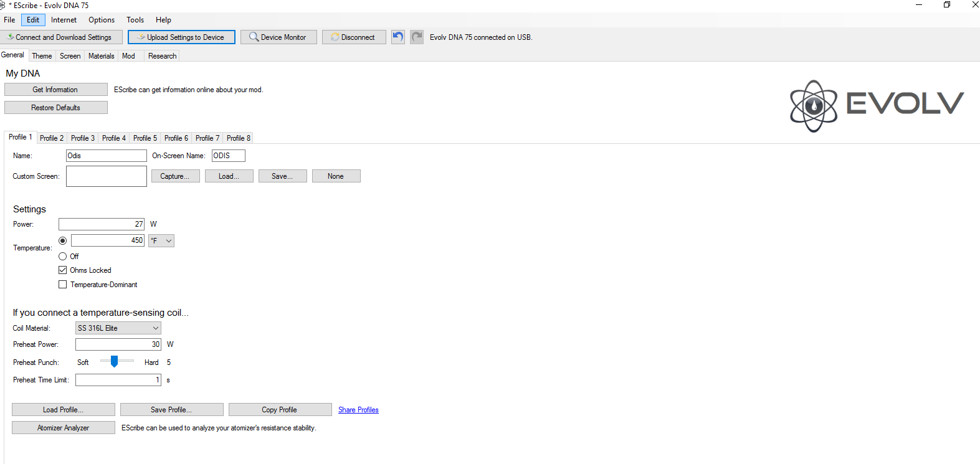Viewport: 980px width, 464px height.
Task: Click the redo arrow icon in toolbar
Action: tap(417, 37)
